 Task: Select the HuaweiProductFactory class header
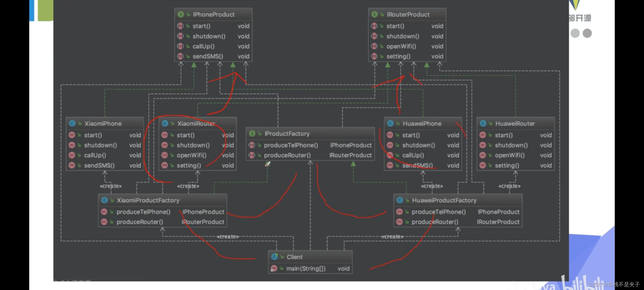click(x=458, y=200)
